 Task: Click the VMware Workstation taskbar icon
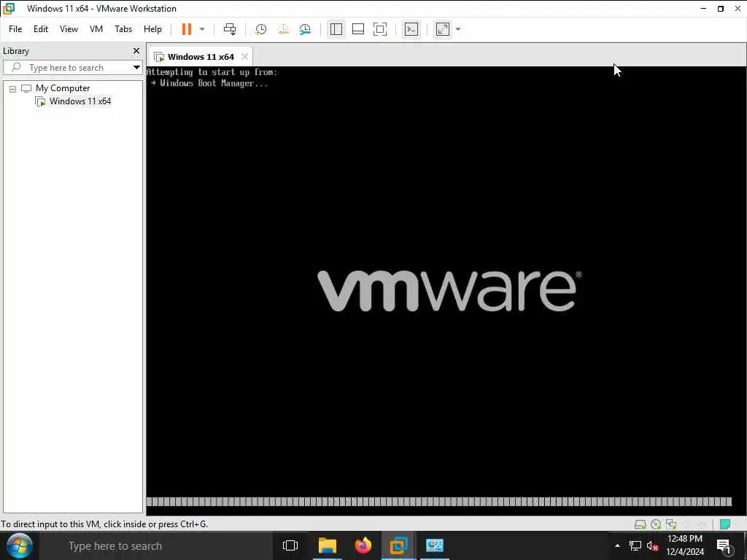[x=398, y=545]
